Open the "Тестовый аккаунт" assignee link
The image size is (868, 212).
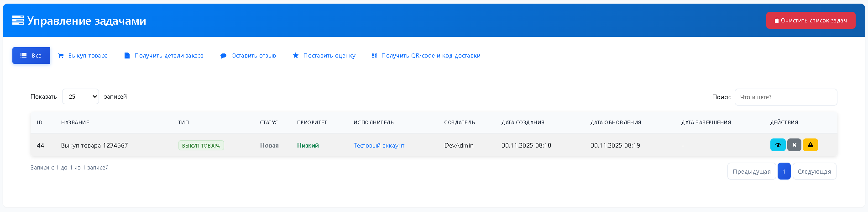(x=379, y=146)
